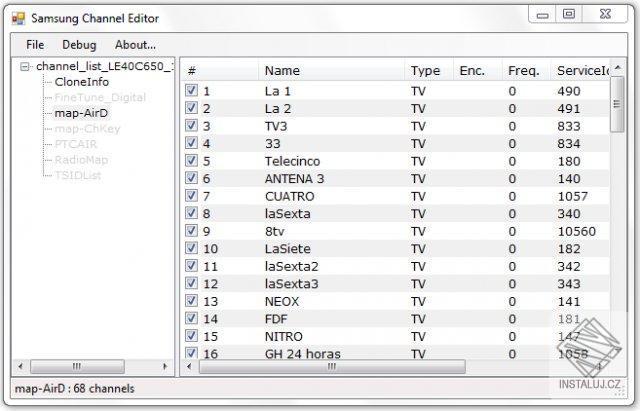Uncheck channel 1 La 1 checkbox

coord(191,90)
